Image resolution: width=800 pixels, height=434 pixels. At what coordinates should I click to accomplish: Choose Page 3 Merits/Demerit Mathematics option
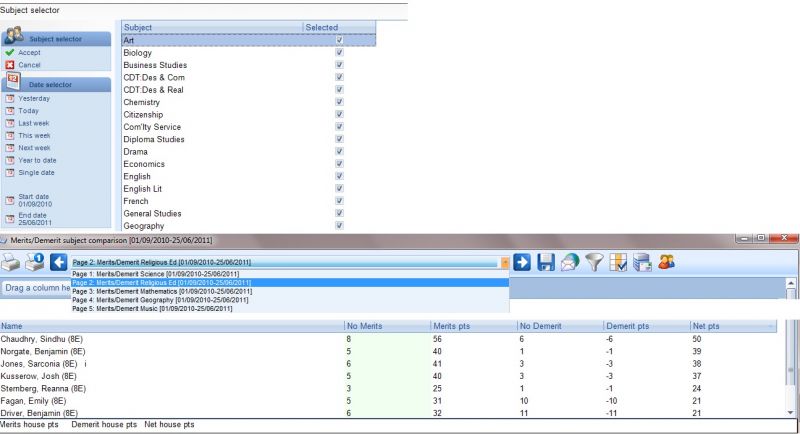pos(290,291)
